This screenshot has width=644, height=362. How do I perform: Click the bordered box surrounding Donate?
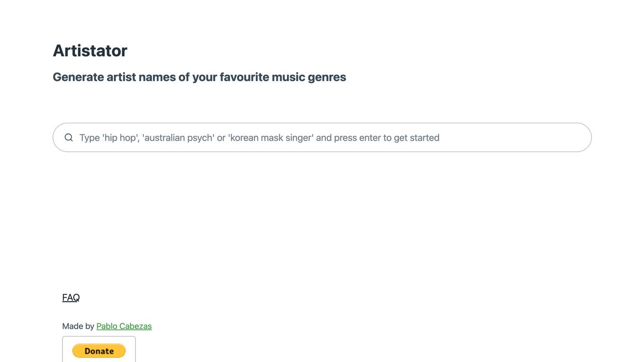point(99,349)
